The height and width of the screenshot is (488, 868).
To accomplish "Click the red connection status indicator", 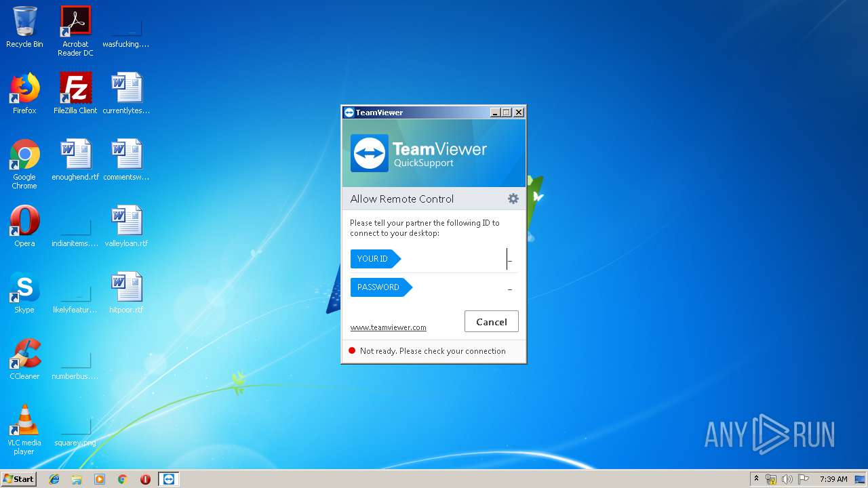I will click(x=352, y=350).
